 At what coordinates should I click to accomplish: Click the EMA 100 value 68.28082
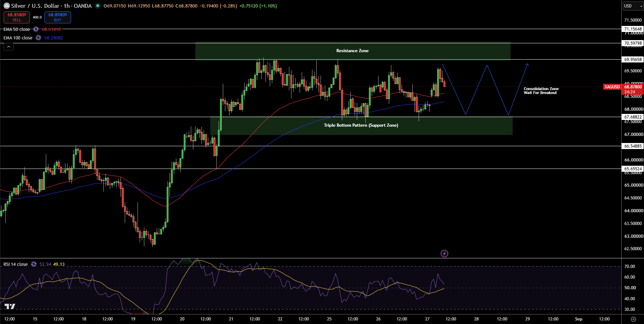click(54, 38)
